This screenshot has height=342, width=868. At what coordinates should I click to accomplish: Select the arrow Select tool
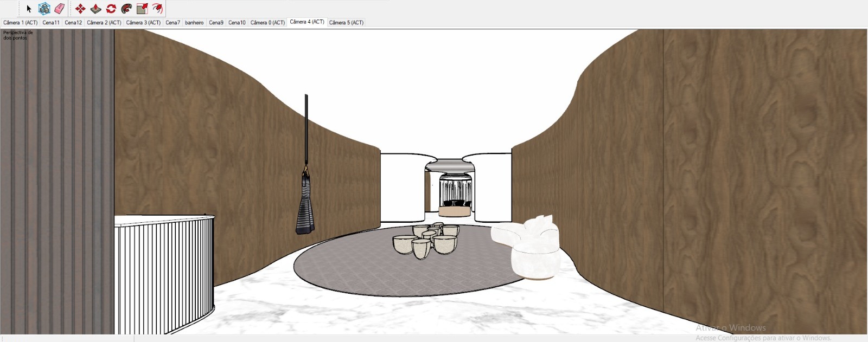(29, 9)
